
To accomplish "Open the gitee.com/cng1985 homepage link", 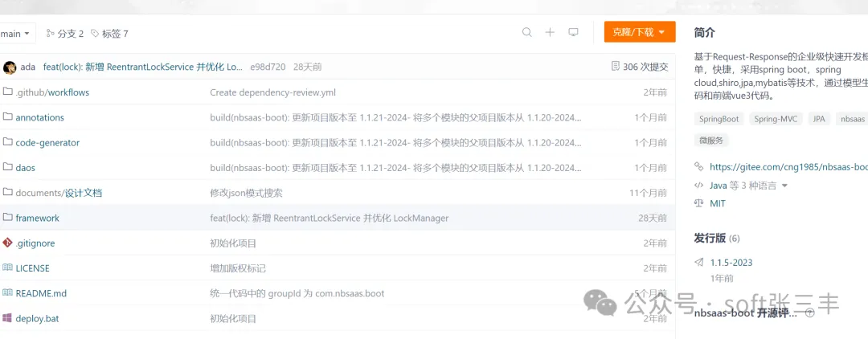I will 788,166.
